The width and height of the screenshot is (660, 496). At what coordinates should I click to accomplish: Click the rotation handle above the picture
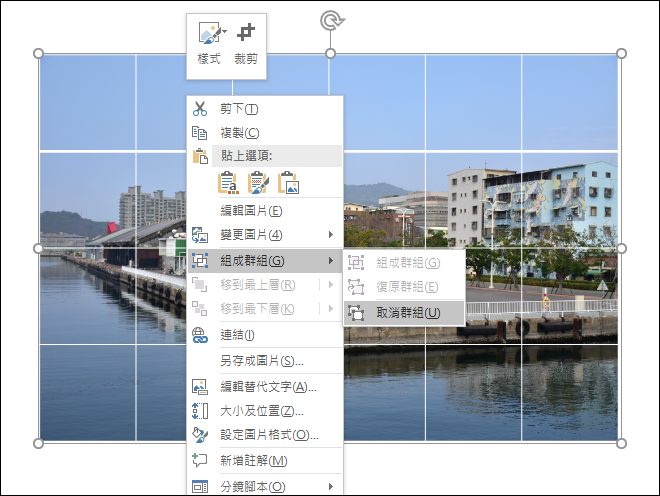[x=332, y=20]
